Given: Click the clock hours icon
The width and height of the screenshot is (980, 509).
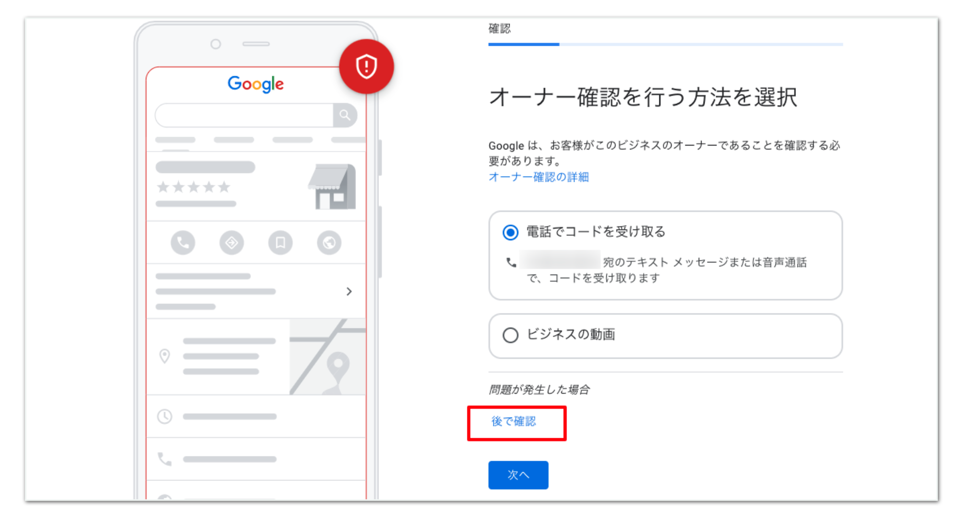Looking at the screenshot, I should (x=164, y=417).
